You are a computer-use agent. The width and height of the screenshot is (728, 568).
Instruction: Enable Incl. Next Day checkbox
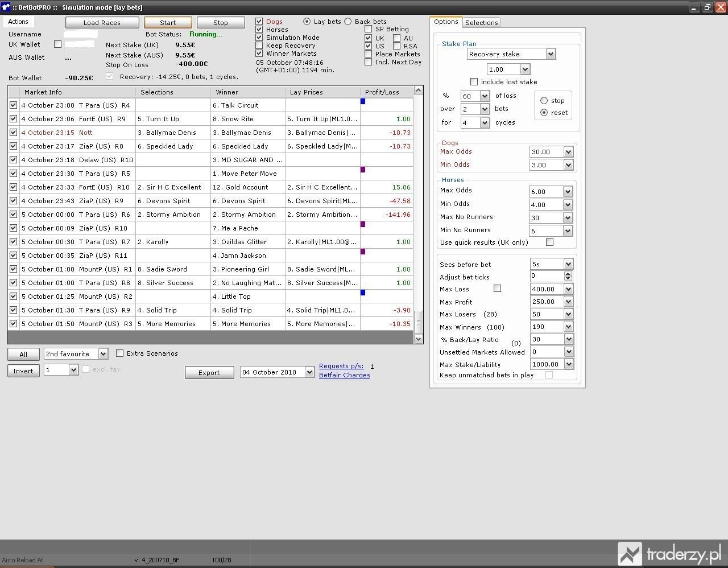[369, 62]
